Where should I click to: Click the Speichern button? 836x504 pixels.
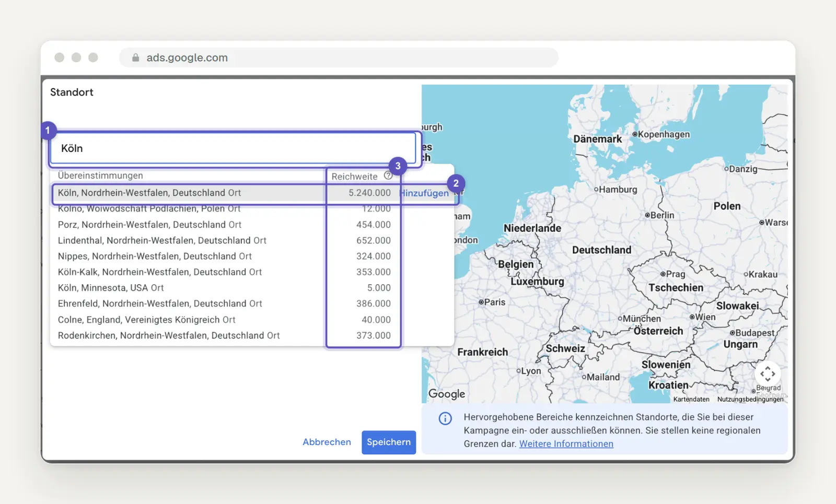click(x=389, y=442)
